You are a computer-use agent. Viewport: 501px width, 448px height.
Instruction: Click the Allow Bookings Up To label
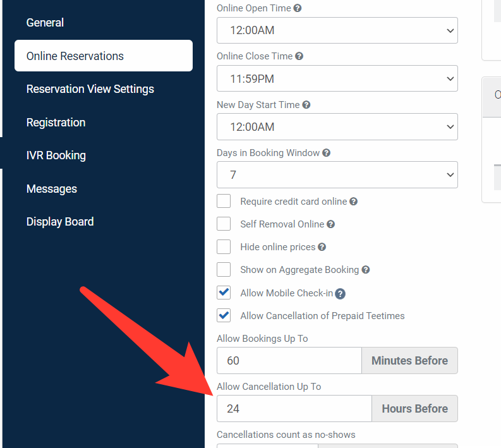pos(262,339)
